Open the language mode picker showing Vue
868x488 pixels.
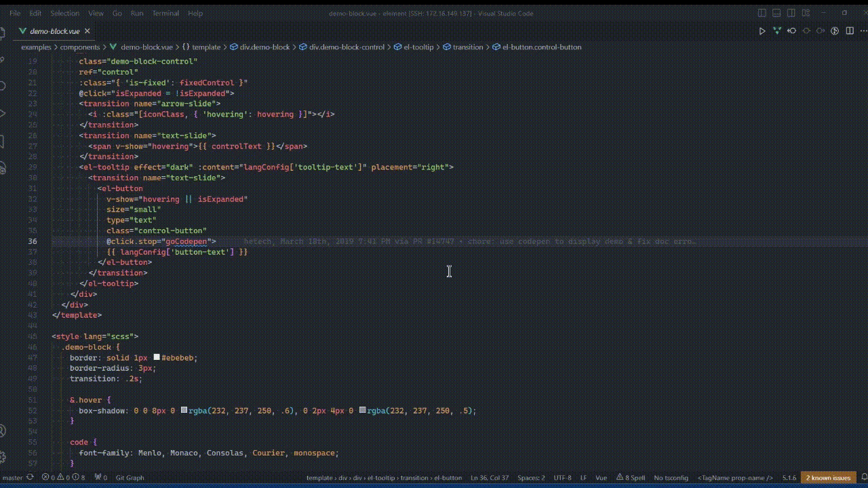tap(600, 478)
